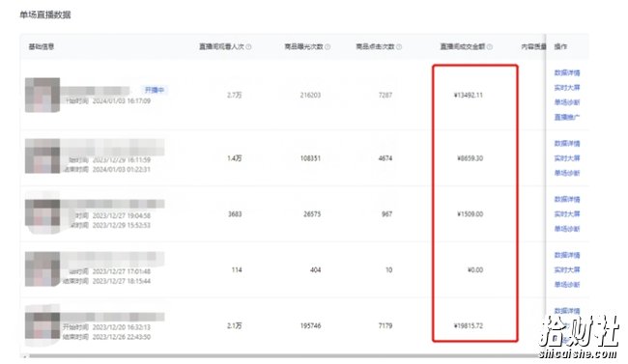Click the 7287 clicks cell
Viewport: 628px width, 364px height.
coord(385,96)
